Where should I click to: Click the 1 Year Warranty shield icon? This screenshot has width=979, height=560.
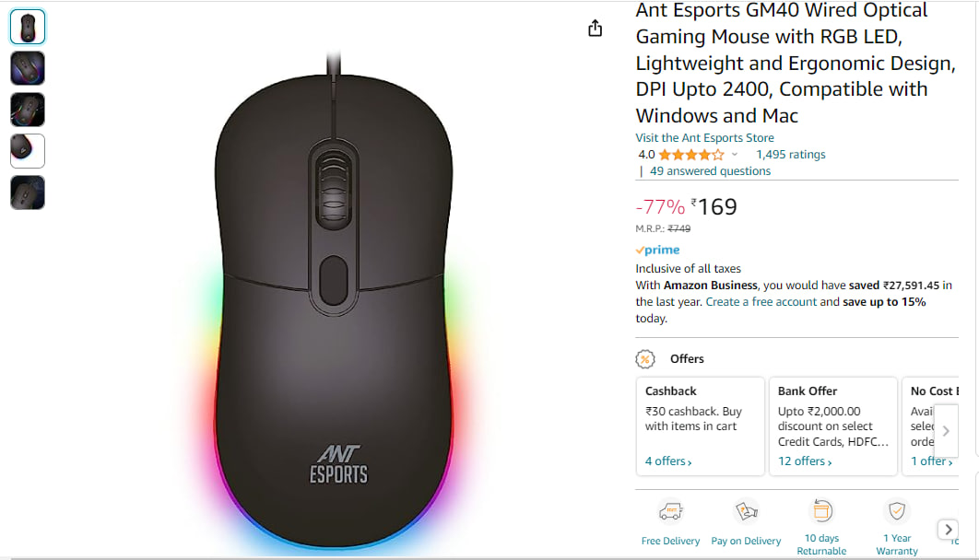(897, 511)
